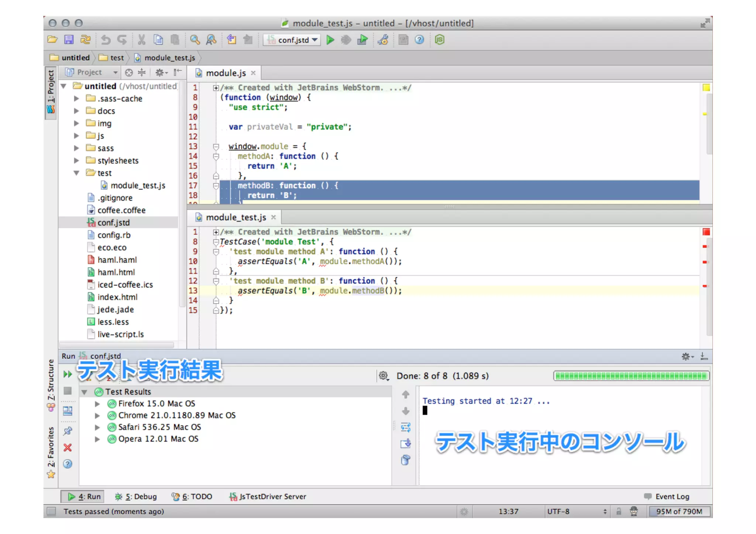
Task: Click the green test progress bar
Action: pos(631,376)
